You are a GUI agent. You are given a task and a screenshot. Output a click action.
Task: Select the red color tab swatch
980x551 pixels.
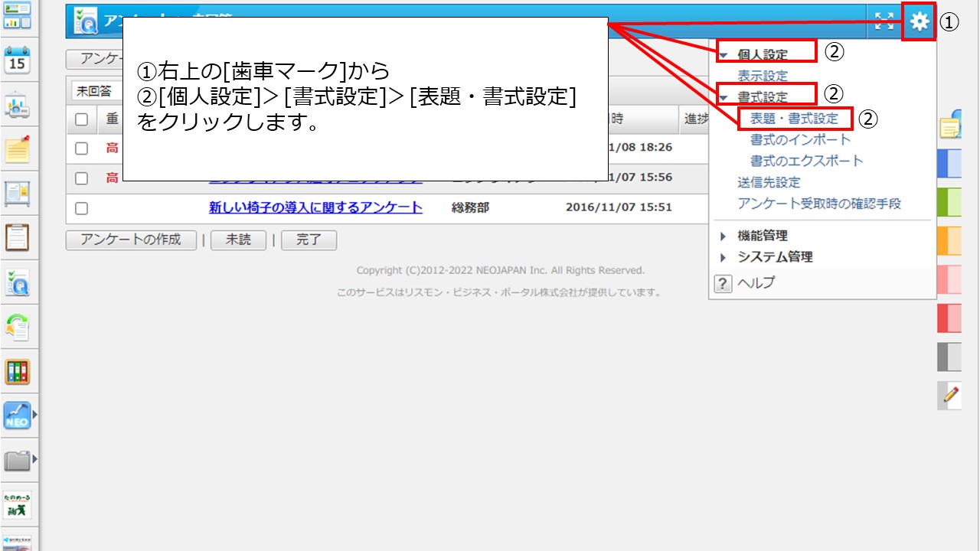[x=949, y=318]
